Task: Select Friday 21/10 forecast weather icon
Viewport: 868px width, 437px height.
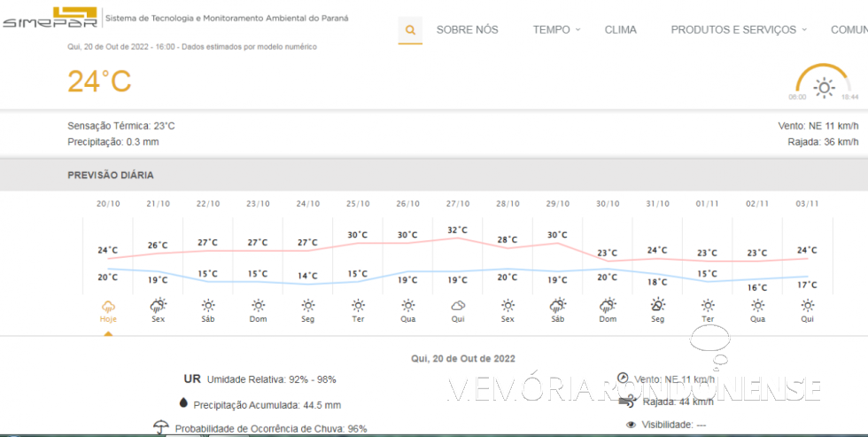Action: pos(158,305)
